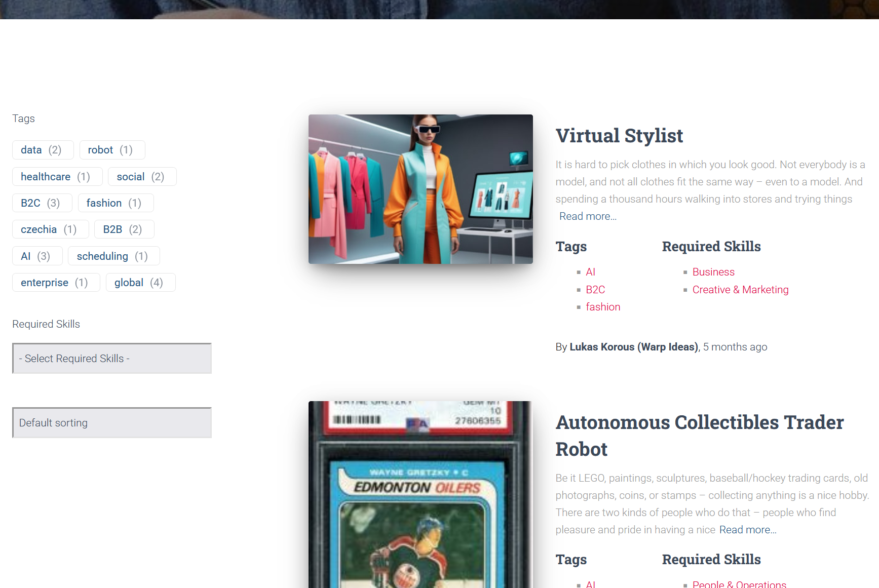Viewport: 879px width, 588px height.
Task: Pick the scheduling tag
Action: point(114,256)
